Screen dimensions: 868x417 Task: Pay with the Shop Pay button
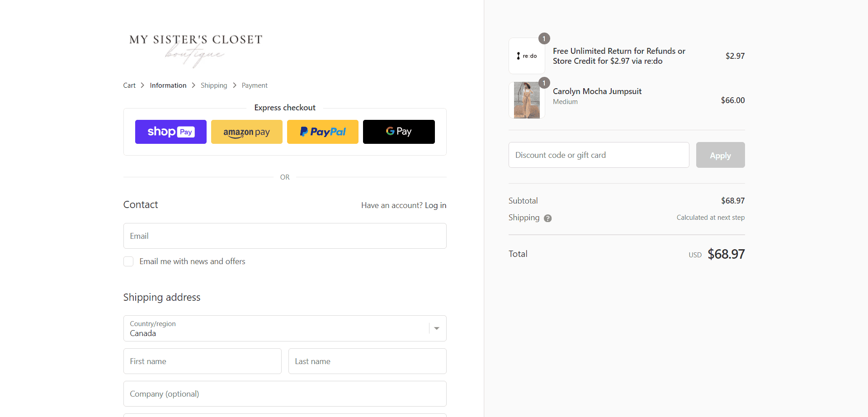pyautogui.click(x=170, y=132)
